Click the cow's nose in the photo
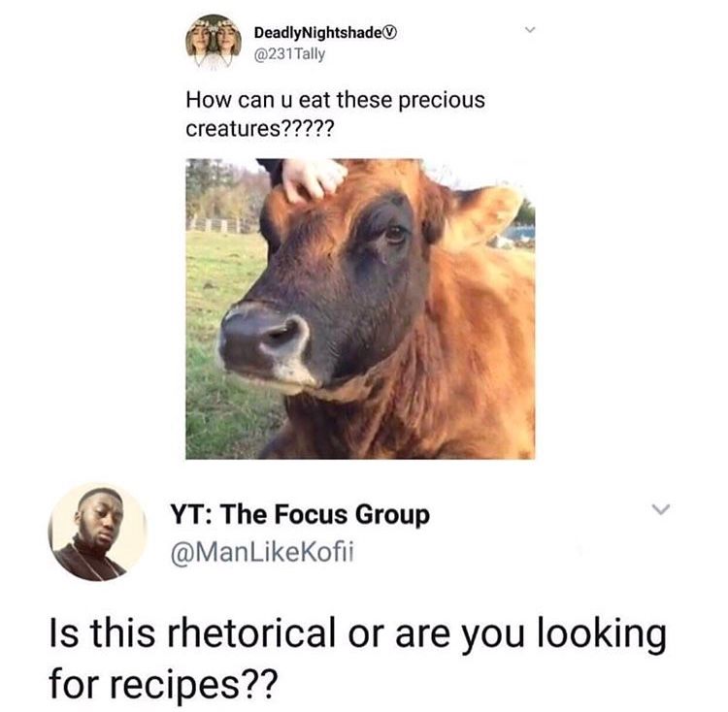728x712 pixels. tap(265, 339)
